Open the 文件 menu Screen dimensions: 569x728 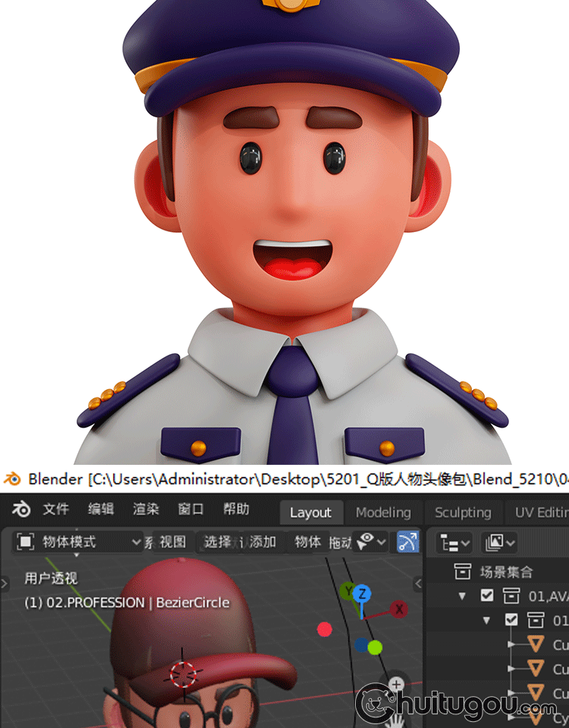coord(56,509)
